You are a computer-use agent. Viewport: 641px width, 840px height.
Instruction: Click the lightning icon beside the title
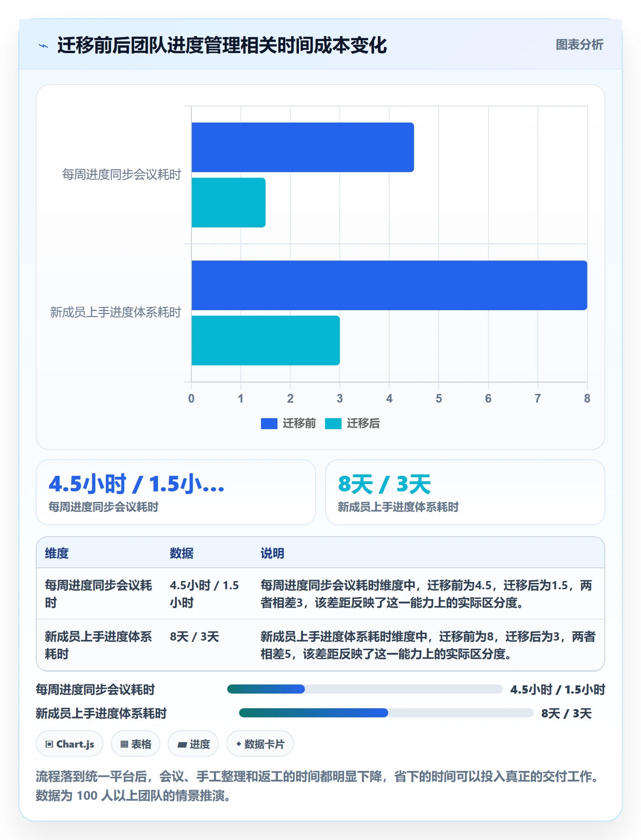(x=43, y=46)
